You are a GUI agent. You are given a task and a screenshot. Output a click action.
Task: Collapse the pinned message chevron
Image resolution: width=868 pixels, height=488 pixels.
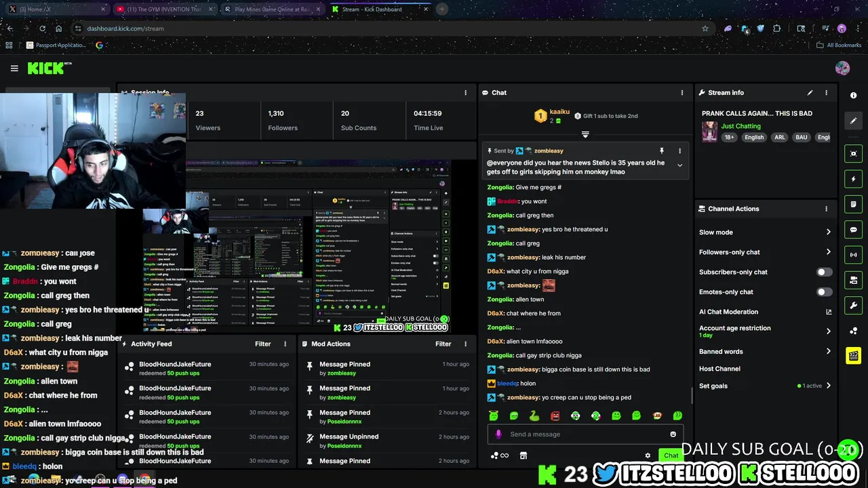click(x=679, y=165)
